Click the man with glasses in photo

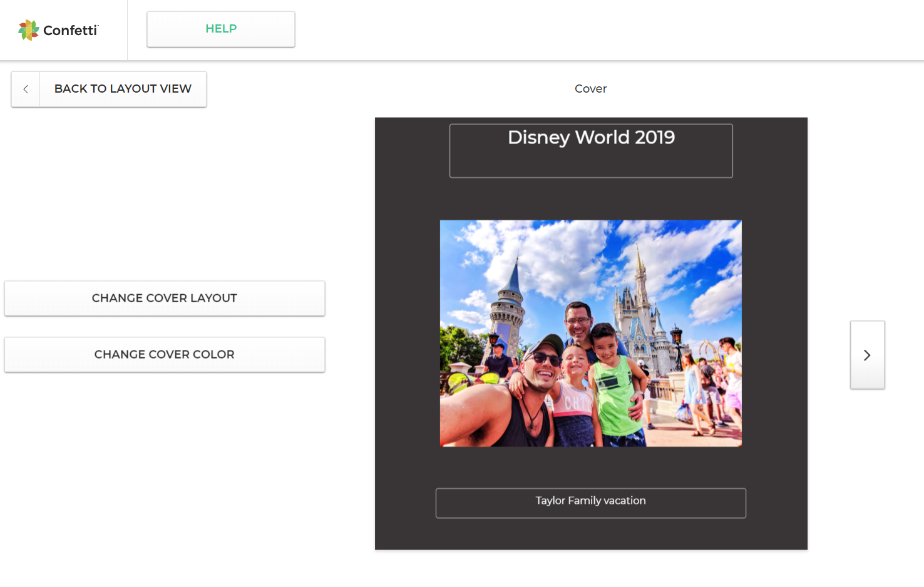[x=578, y=322]
